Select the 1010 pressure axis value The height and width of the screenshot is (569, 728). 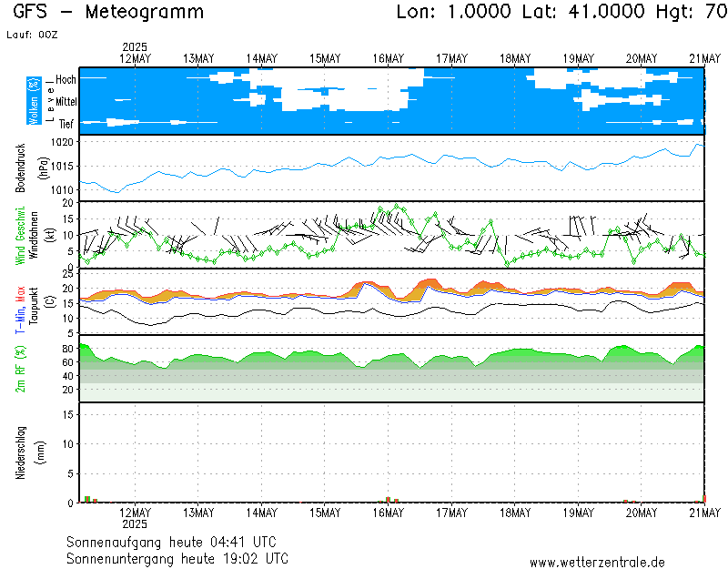[62, 190]
